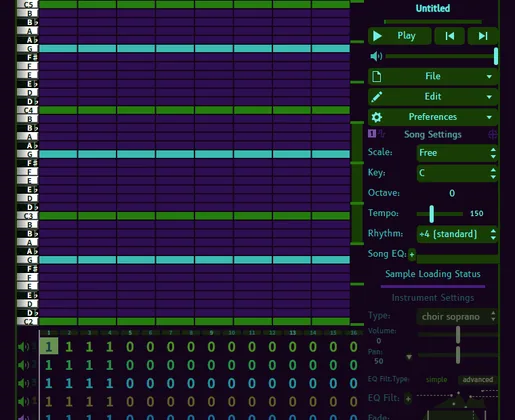Click the Tempo label

tap(383, 213)
